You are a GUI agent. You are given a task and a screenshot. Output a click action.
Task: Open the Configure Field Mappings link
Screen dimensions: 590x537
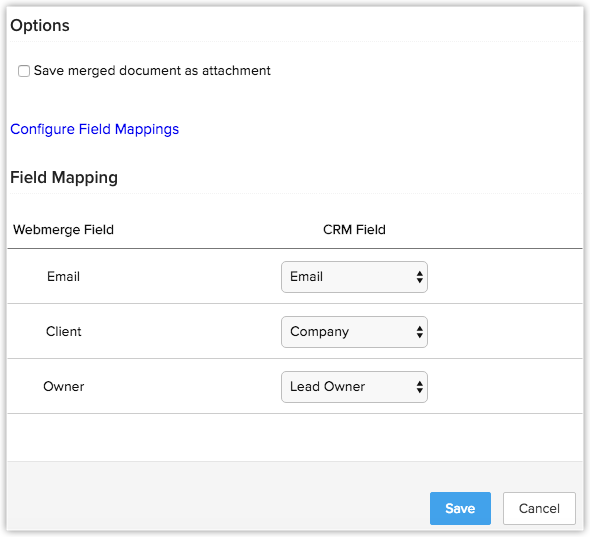point(94,129)
